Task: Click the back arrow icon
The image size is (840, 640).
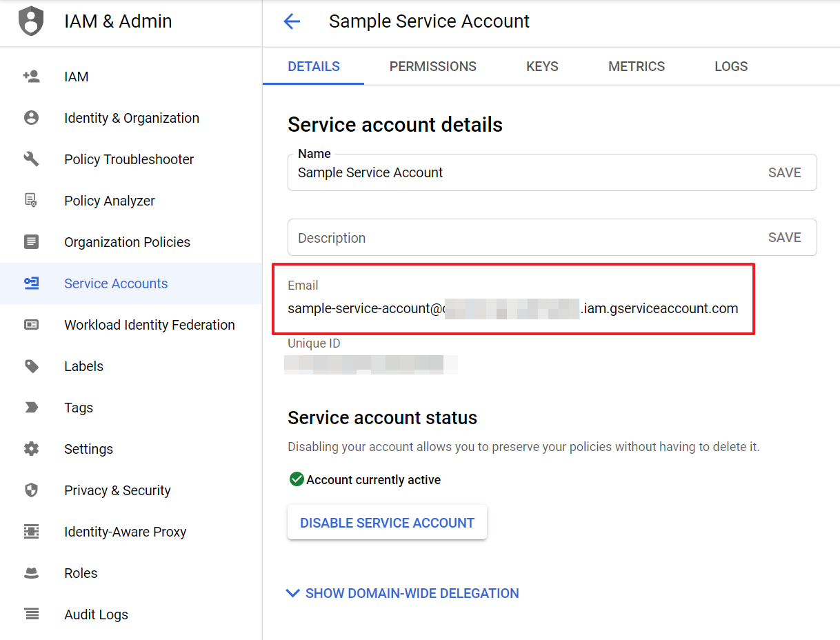Action: click(x=292, y=21)
